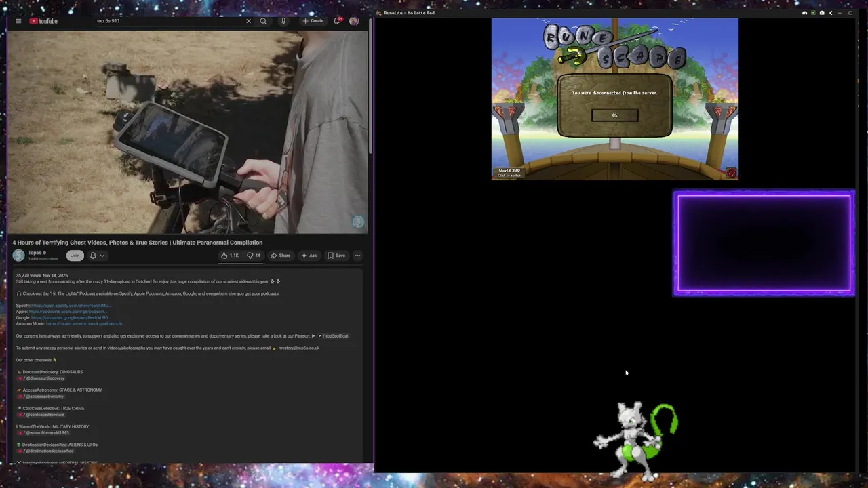Take RuneLite screenshot with camera
Viewport: 868px width, 488px height.
click(x=822, y=13)
